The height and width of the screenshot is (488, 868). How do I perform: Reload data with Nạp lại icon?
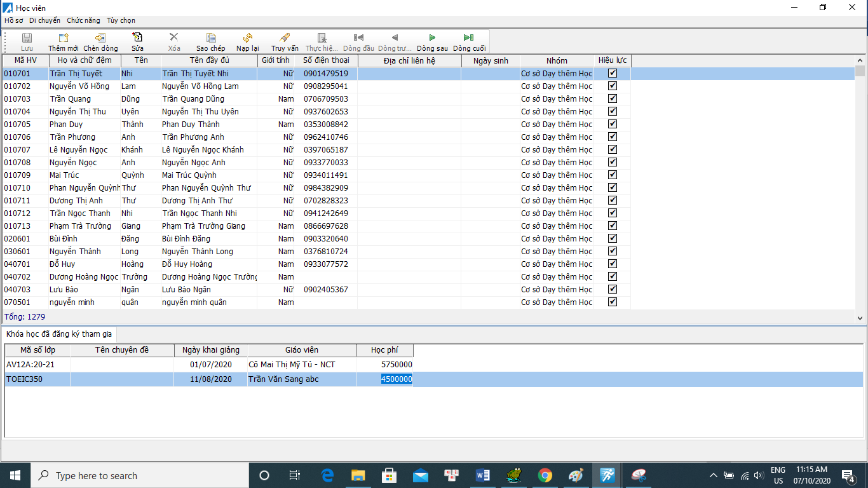(248, 37)
